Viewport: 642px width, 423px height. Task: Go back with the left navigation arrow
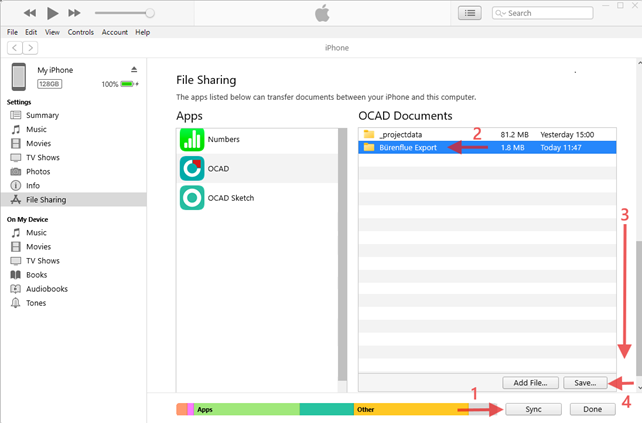(15, 48)
